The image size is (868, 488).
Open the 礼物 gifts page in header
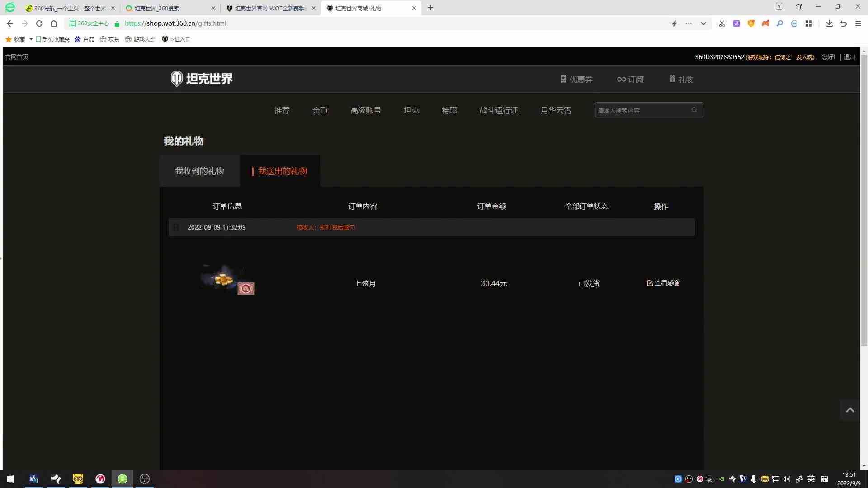click(x=681, y=79)
